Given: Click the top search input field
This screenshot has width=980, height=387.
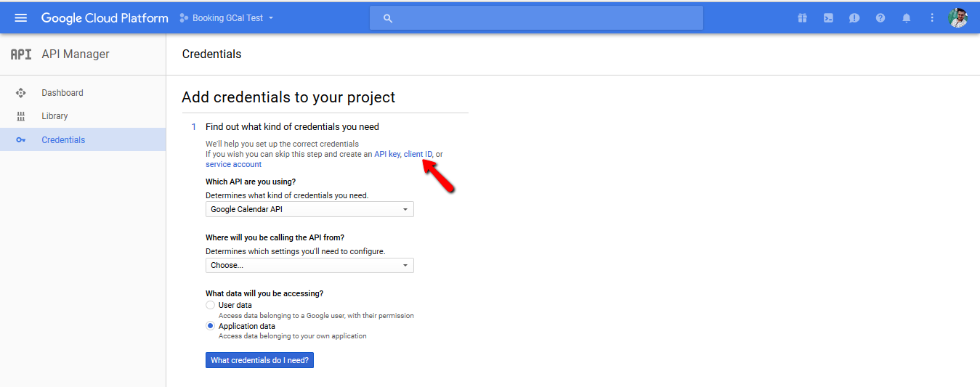Looking at the screenshot, I should [x=536, y=18].
